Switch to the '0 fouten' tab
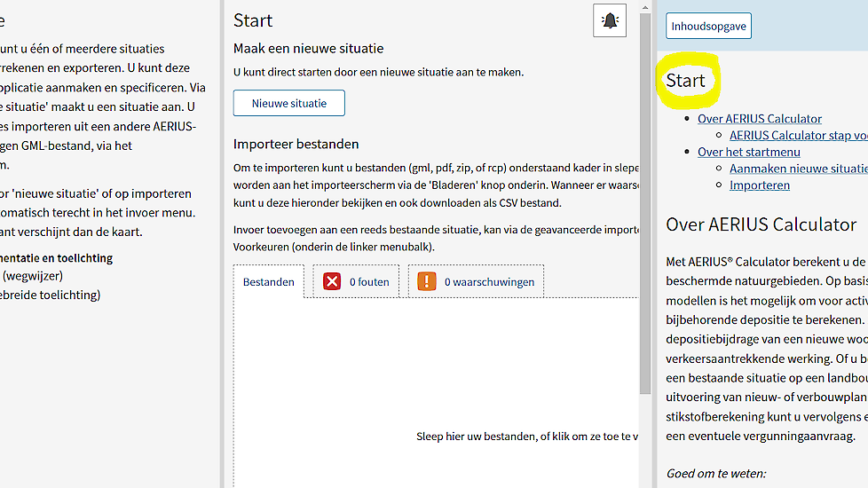Screen dimensions: 868x488 pos(356,281)
